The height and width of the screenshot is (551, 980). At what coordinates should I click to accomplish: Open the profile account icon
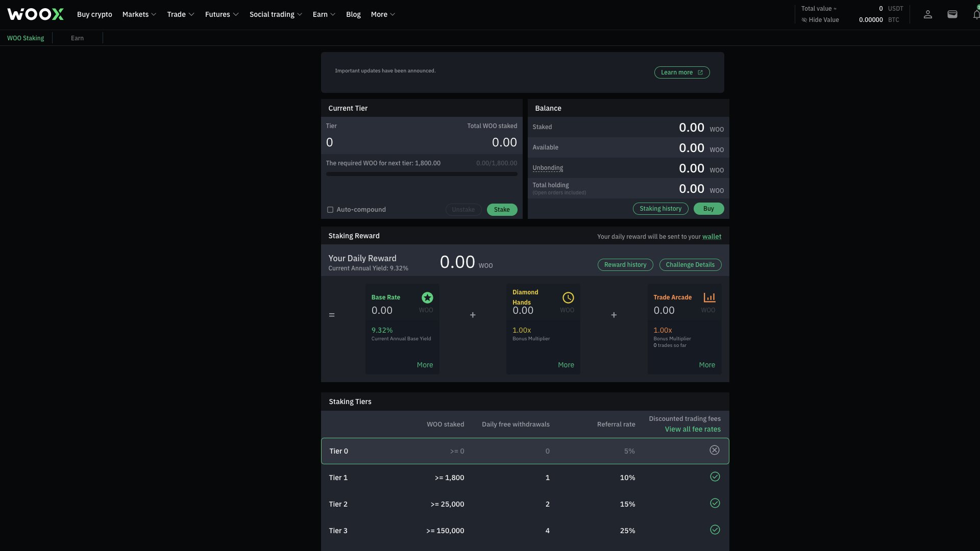(928, 14)
